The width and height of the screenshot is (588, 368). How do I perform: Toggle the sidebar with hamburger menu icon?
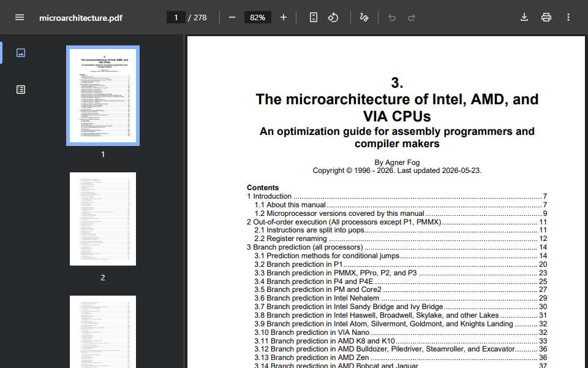tap(20, 17)
